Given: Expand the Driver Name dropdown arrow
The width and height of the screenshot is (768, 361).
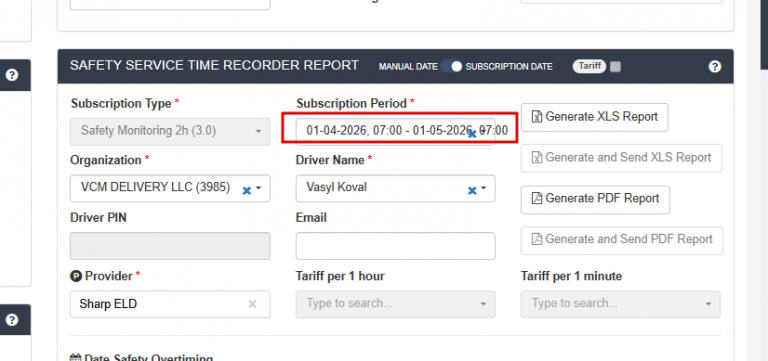Looking at the screenshot, I should tap(483, 188).
